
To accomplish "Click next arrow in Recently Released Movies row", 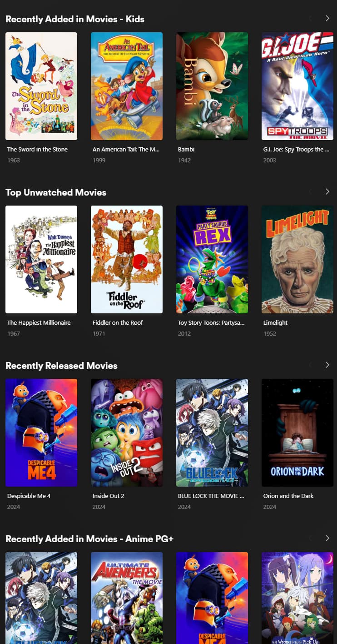I will 327,365.
